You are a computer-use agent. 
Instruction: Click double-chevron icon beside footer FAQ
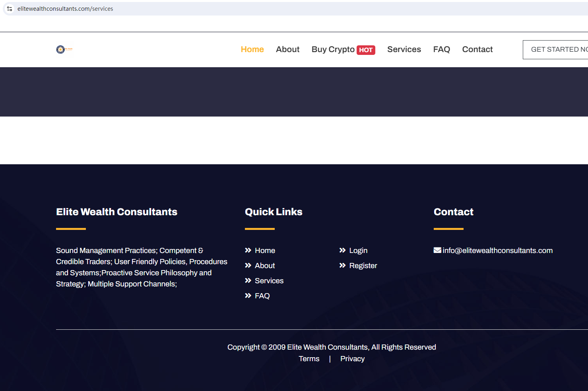point(248,296)
